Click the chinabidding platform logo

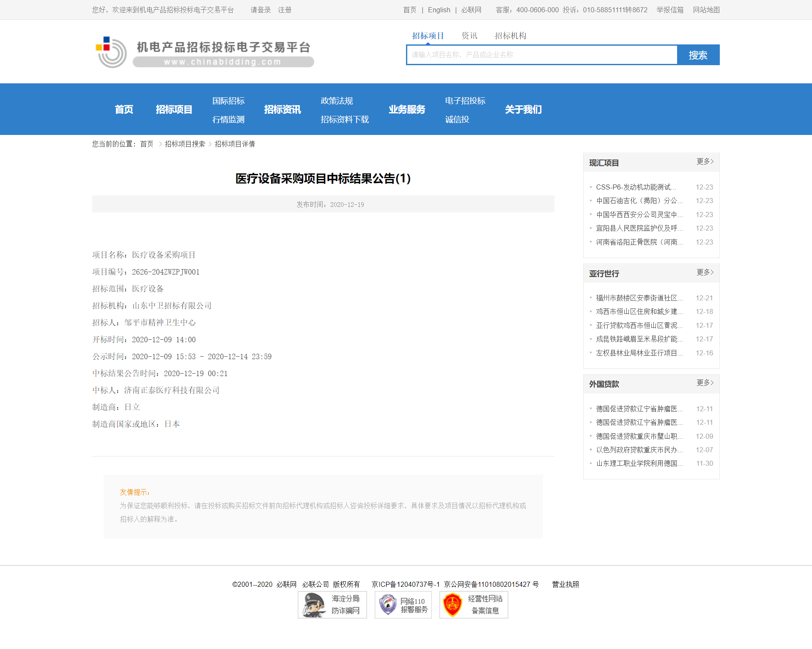pyautogui.click(x=204, y=52)
